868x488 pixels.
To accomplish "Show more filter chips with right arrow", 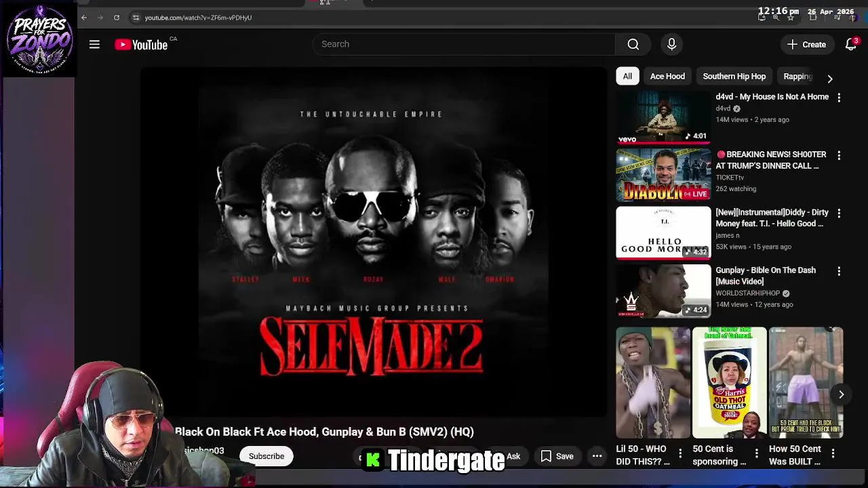I will [829, 79].
